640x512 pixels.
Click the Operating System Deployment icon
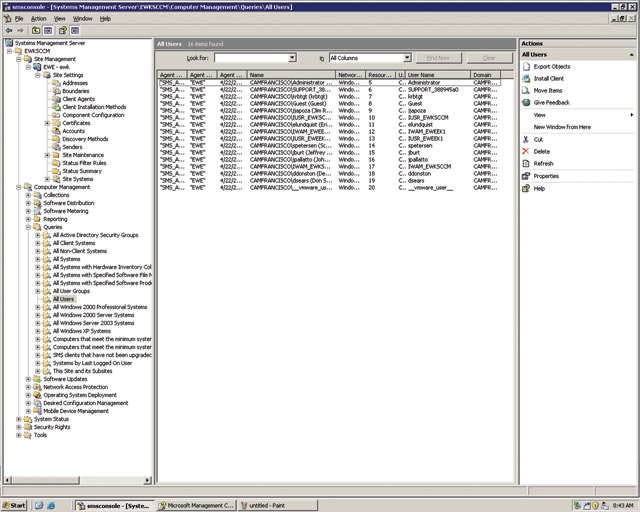[x=38, y=395]
